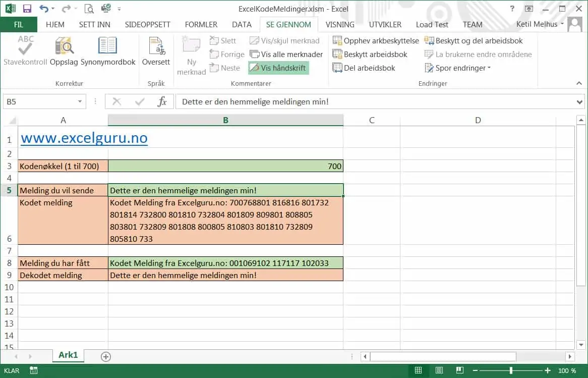This screenshot has width=588, height=378.
Task: Open Print Preview from quick access toolbar
Action: pyautogui.click(x=89, y=9)
